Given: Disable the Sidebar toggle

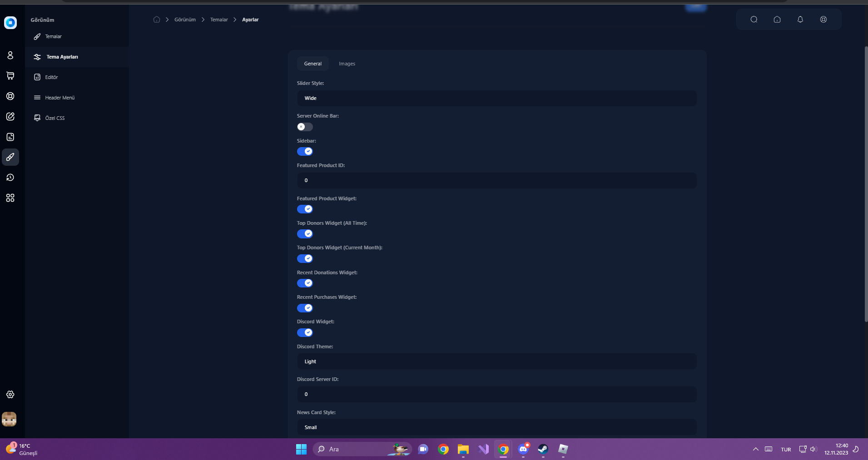Looking at the screenshot, I should click(x=305, y=151).
